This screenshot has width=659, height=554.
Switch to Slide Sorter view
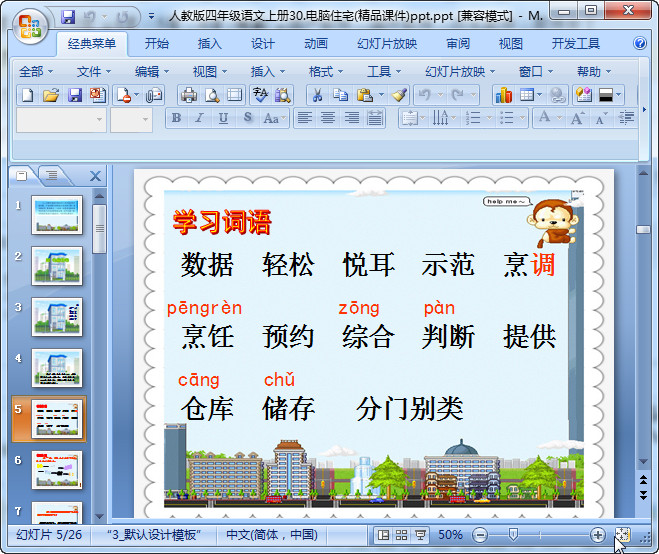401,535
